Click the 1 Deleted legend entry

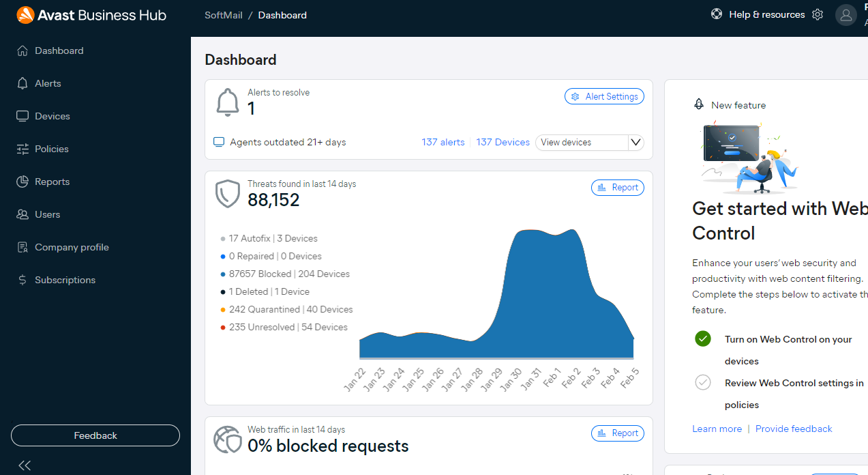pyautogui.click(x=265, y=291)
